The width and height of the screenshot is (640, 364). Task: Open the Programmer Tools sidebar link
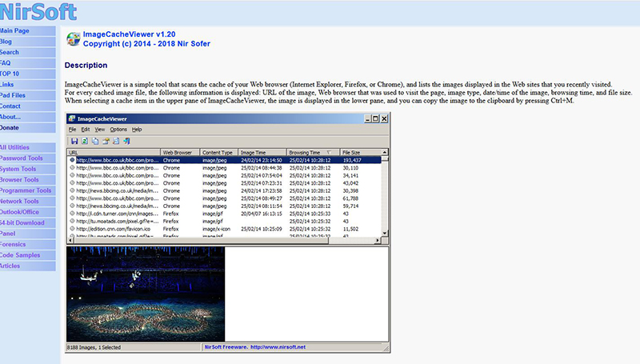coord(27,190)
